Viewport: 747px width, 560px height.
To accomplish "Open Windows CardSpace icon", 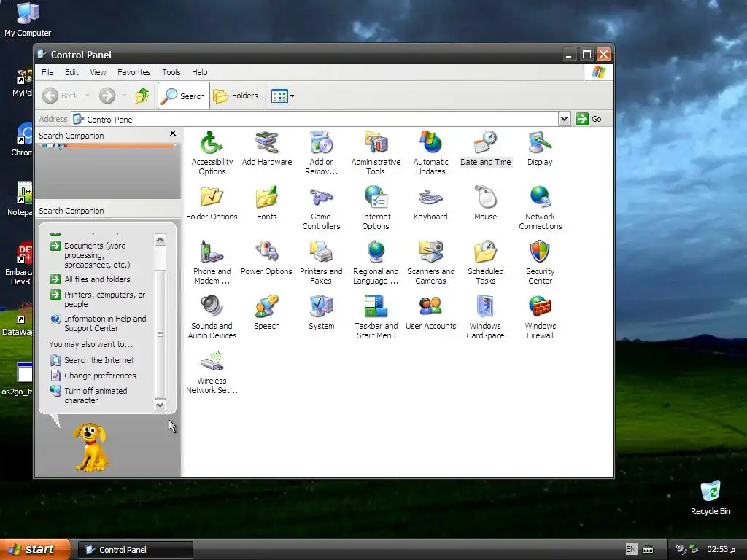I will [485, 318].
